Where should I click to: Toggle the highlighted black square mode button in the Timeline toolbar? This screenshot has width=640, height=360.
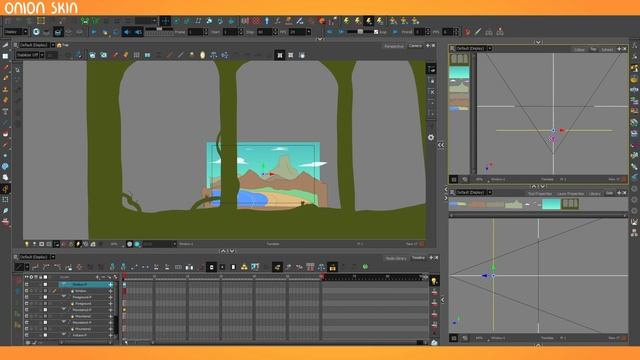tap(211, 267)
